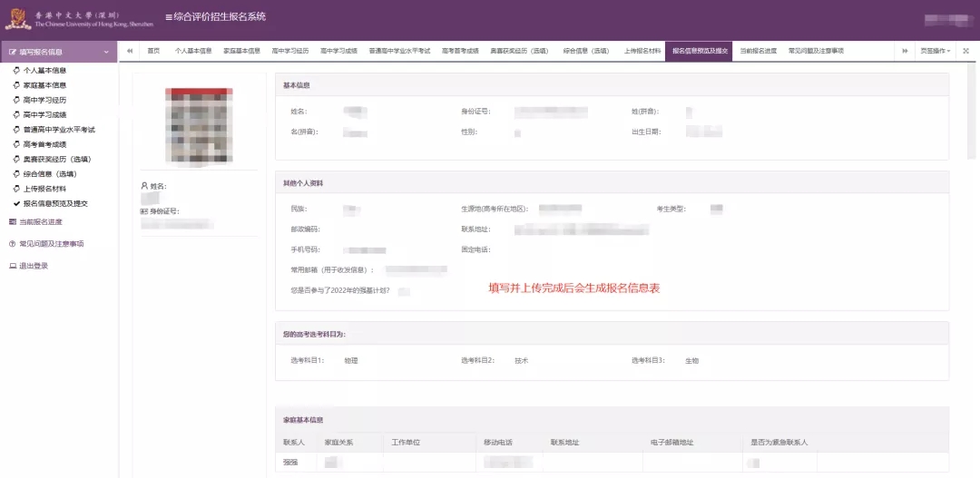Viewport: 980px width, 478px height.
Task: Collapse the 填写报名信息 sidebar section
Action: (x=105, y=53)
